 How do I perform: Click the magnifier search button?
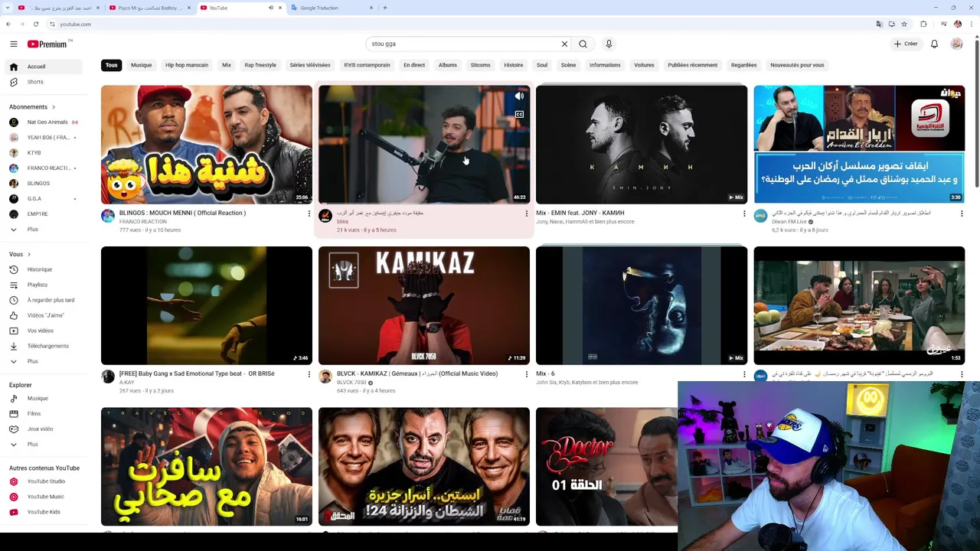coord(583,44)
